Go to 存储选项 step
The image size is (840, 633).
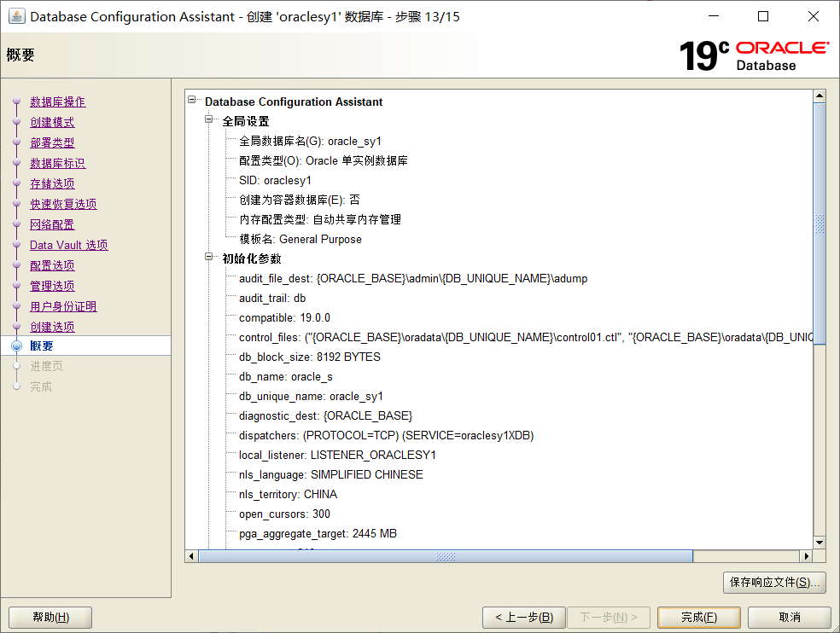click(52, 183)
